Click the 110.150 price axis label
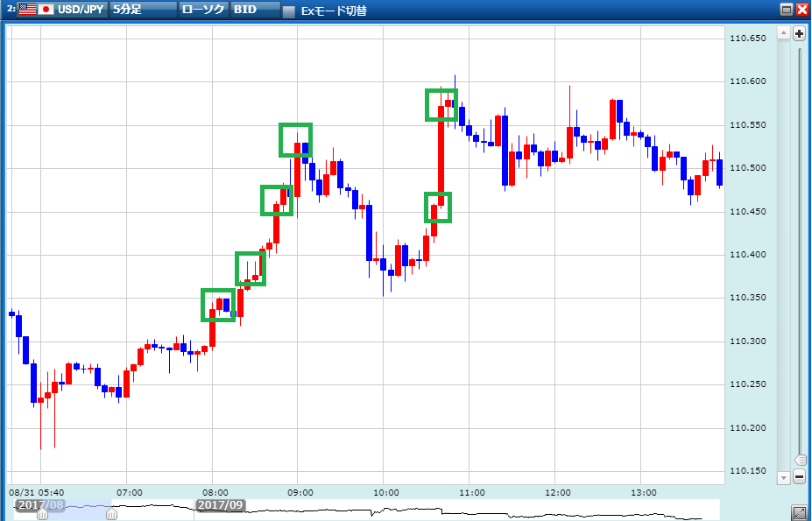812x521 pixels. (747, 471)
